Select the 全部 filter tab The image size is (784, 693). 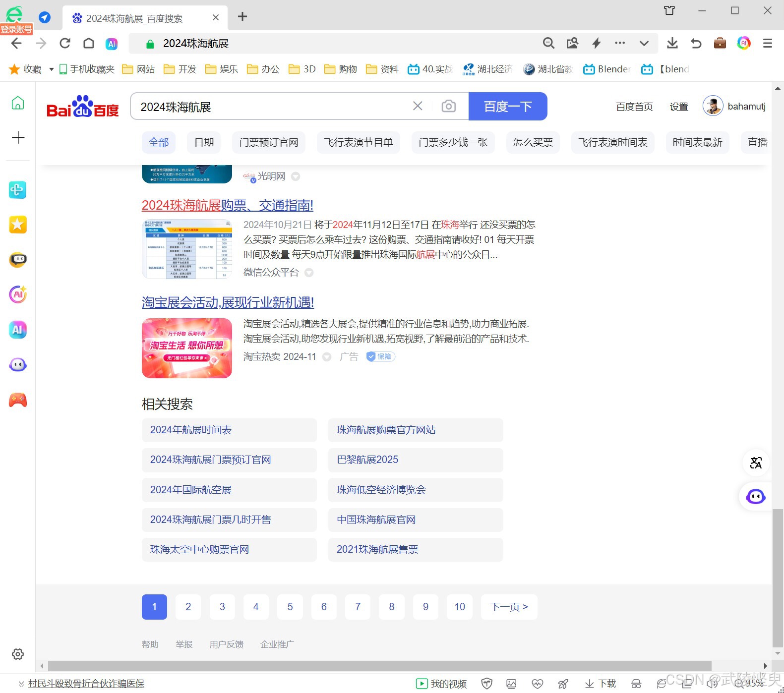[x=159, y=143]
